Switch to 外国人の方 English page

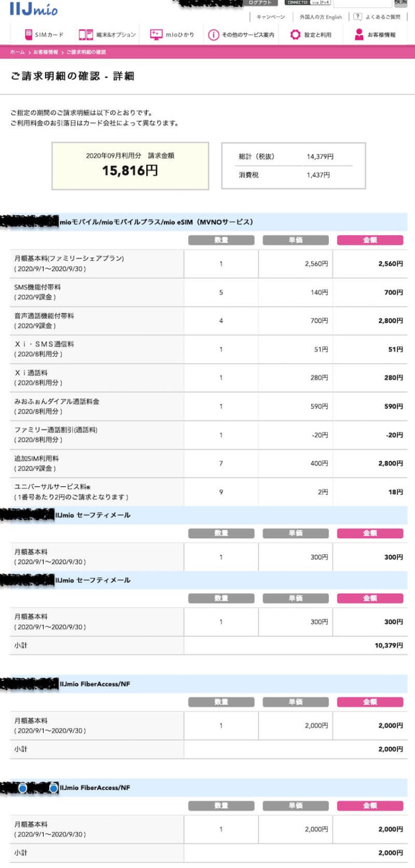tap(321, 17)
